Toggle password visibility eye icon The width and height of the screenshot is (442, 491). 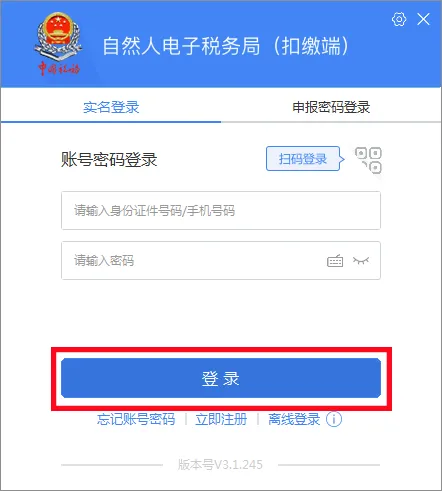click(361, 261)
